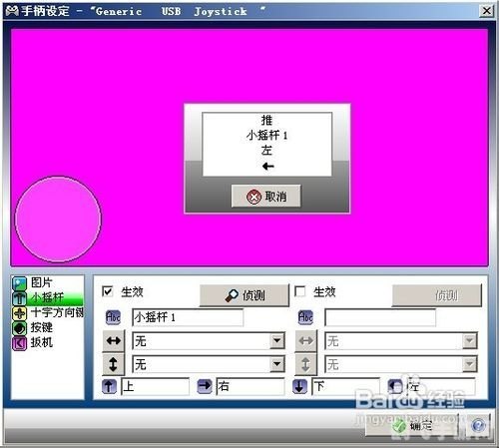This screenshot has width=499, height=448.
Task: Click the right vertical axis arrow button
Action: point(306,364)
